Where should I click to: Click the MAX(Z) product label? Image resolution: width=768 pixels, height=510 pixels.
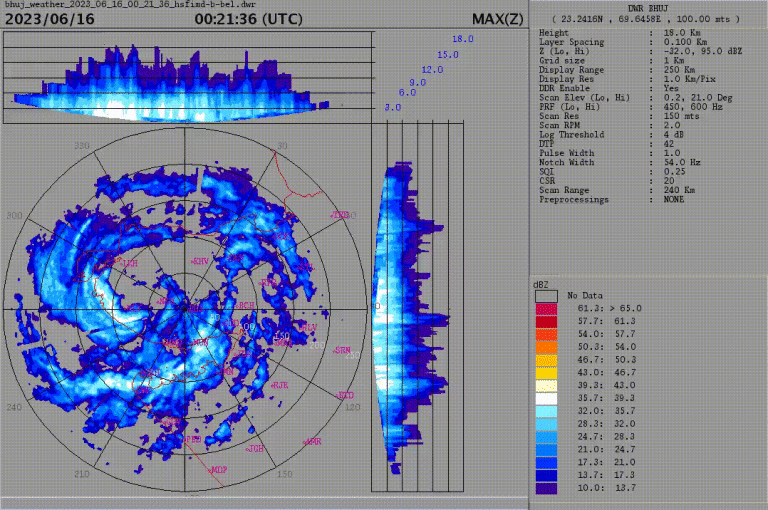tap(498, 19)
